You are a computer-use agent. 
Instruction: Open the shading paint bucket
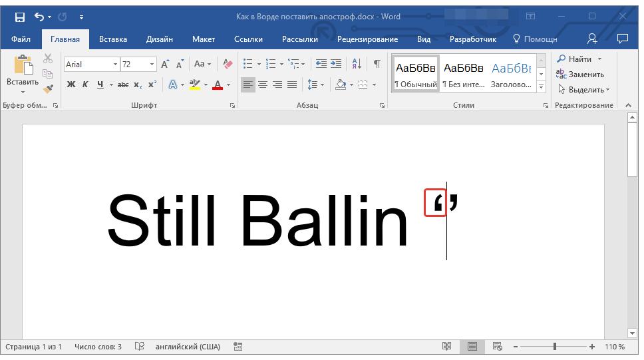pos(341,85)
